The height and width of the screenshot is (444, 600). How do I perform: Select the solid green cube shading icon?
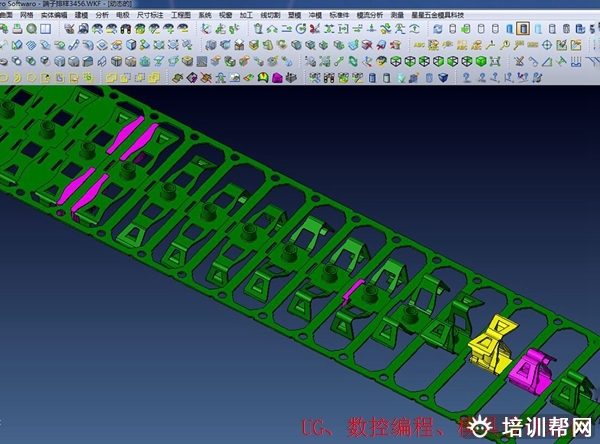coord(482,62)
